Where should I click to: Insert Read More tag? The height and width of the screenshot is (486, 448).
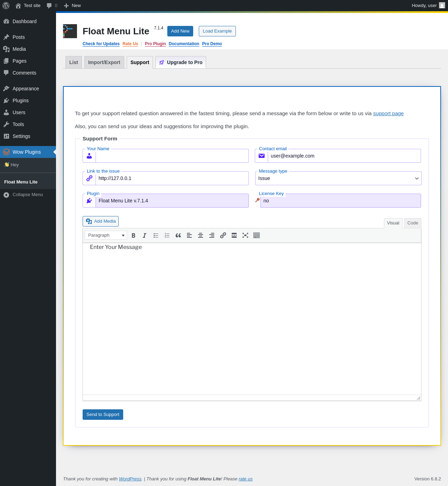click(x=234, y=235)
